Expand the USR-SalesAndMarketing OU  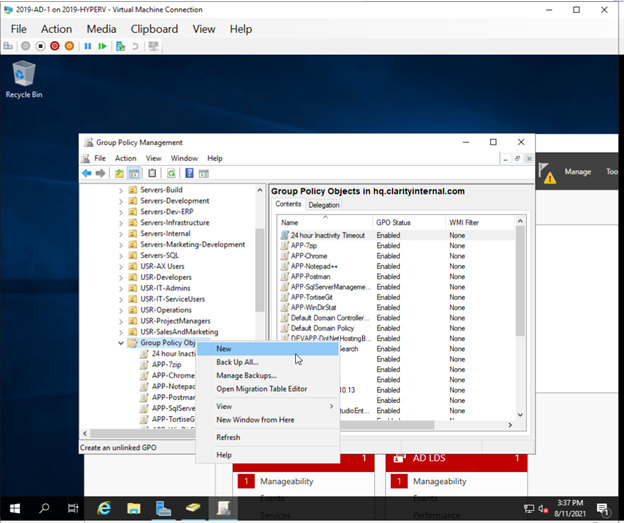click(x=121, y=332)
